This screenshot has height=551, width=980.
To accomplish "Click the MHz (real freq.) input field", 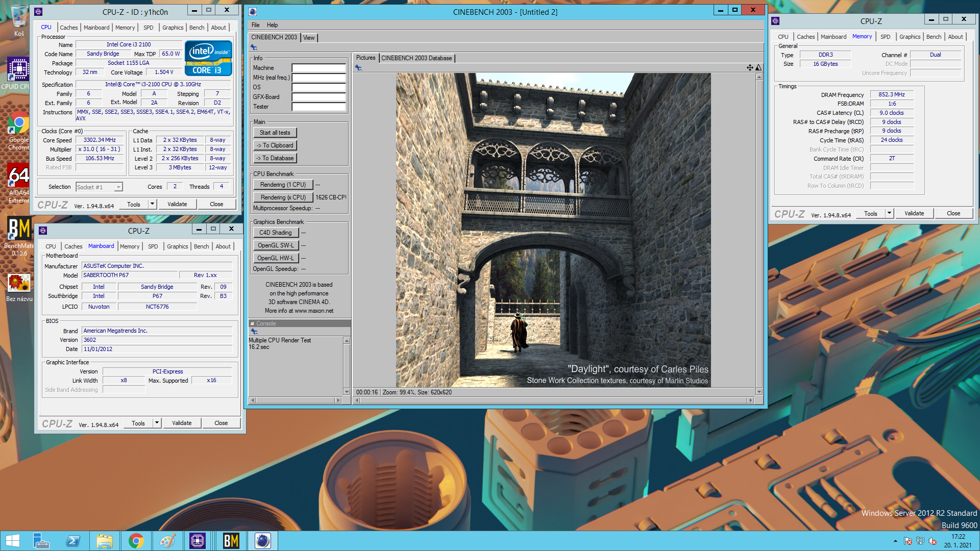I will tap(318, 78).
